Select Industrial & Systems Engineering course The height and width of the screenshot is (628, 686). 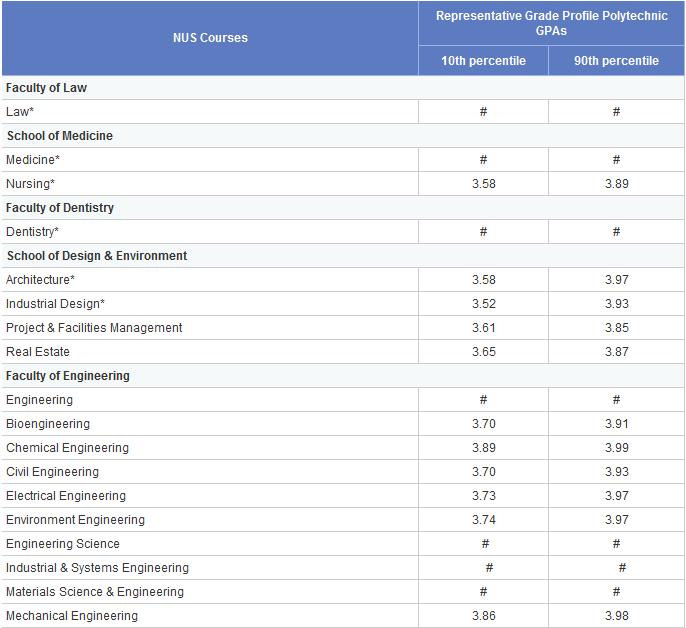[97, 568]
